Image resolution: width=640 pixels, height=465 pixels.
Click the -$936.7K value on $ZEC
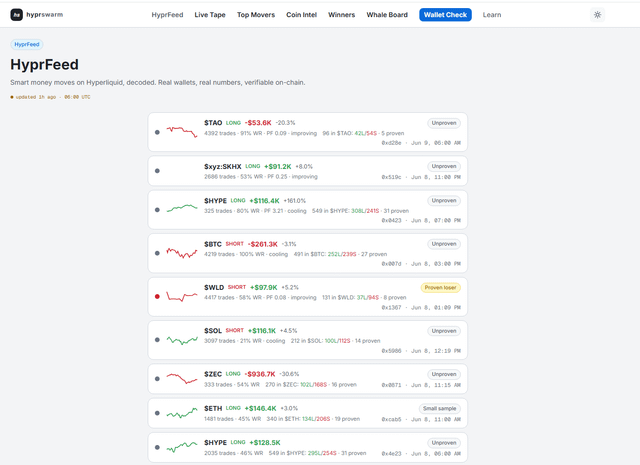click(x=260, y=374)
